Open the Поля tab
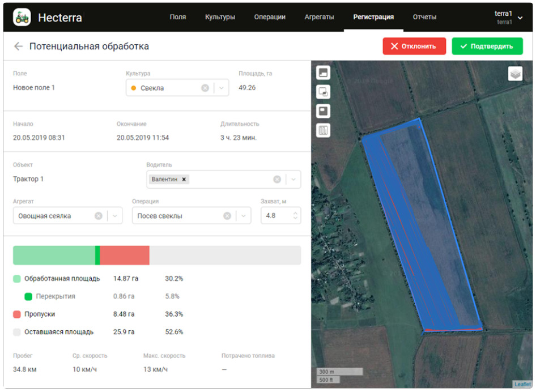The height and width of the screenshot is (392, 536). (x=178, y=17)
